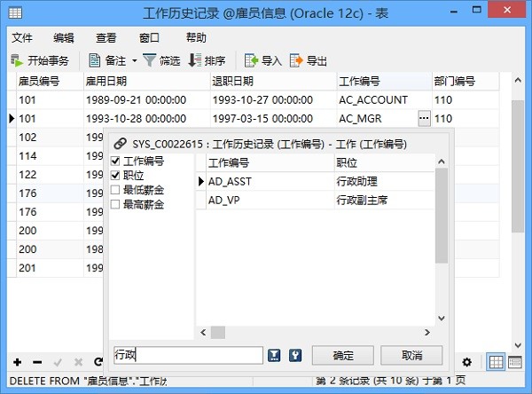Open the settings gear icon
The image size is (532, 394).
[x=467, y=362]
